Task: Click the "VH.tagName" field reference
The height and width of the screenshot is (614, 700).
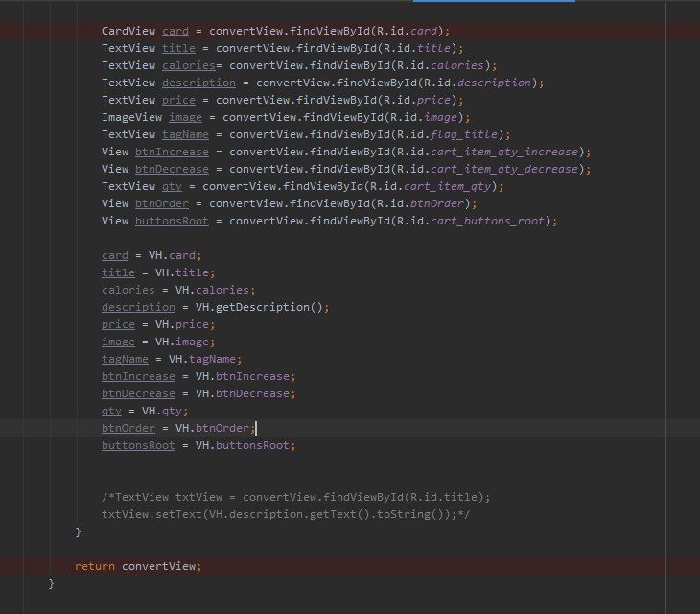Action: (x=202, y=360)
